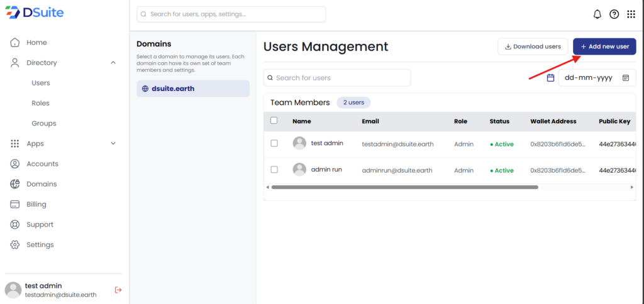Open Roles under Directory
This screenshot has width=644, height=304.
40,103
